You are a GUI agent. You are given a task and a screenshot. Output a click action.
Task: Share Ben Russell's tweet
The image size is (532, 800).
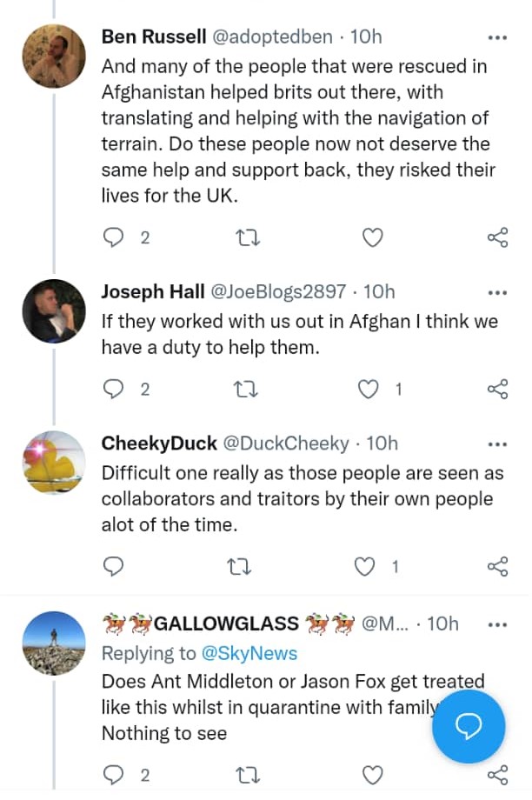click(x=497, y=237)
